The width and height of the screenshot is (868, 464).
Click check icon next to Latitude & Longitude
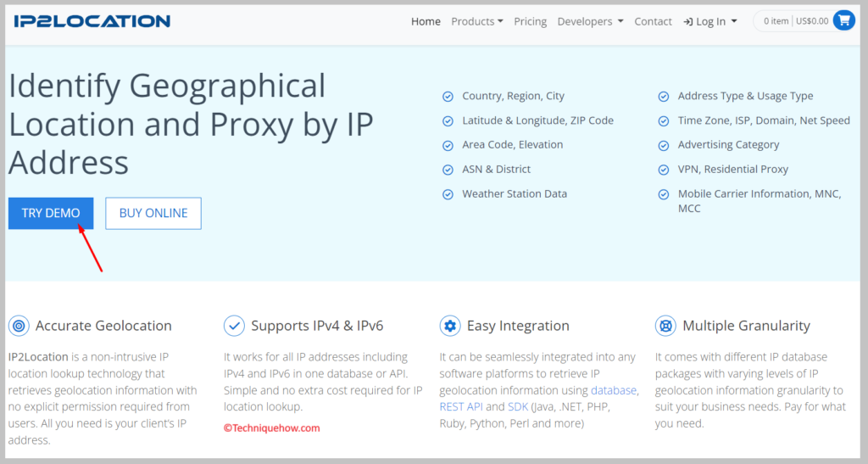[x=448, y=121]
